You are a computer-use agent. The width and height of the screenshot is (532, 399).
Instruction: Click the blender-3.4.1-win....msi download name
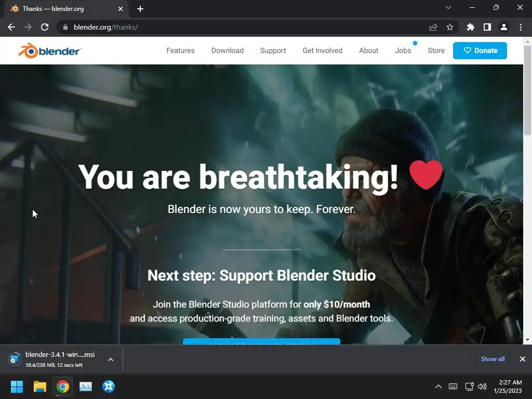point(60,354)
